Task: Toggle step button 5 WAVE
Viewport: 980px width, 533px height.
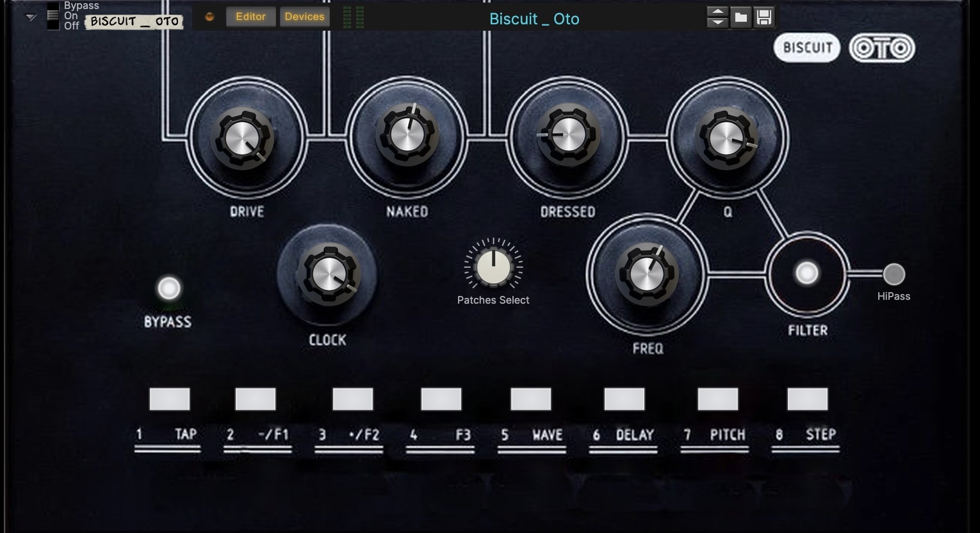Action: coord(531,399)
